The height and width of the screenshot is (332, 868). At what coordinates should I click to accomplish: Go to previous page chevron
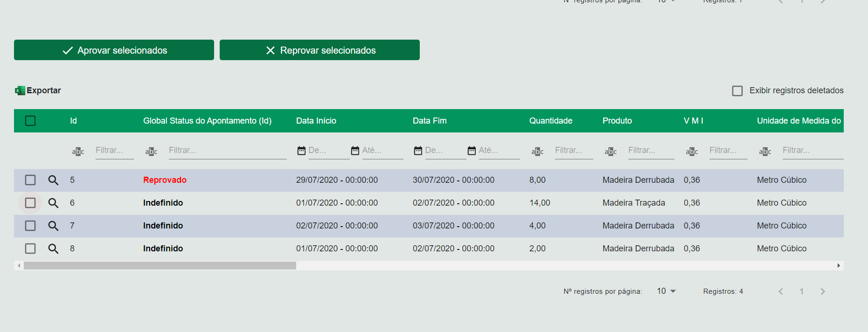click(x=780, y=291)
